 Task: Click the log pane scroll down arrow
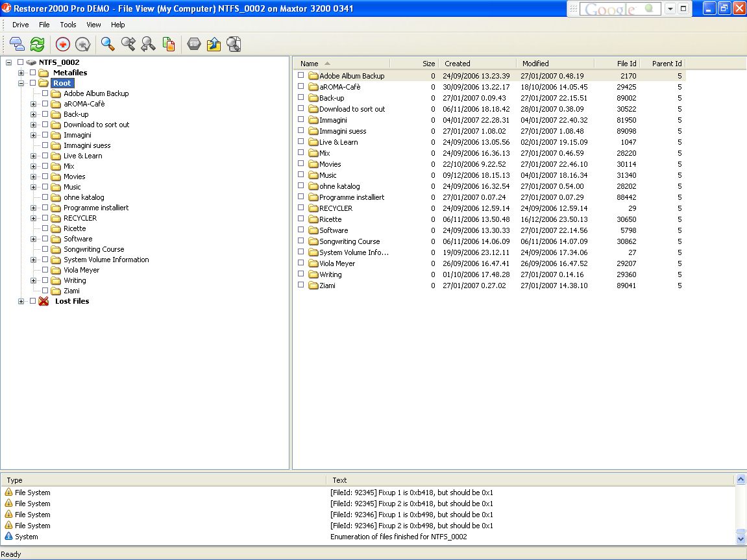(x=741, y=539)
